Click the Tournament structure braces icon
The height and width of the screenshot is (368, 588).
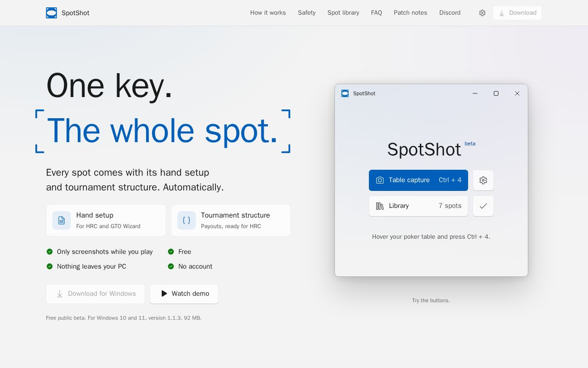click(187, 220)
